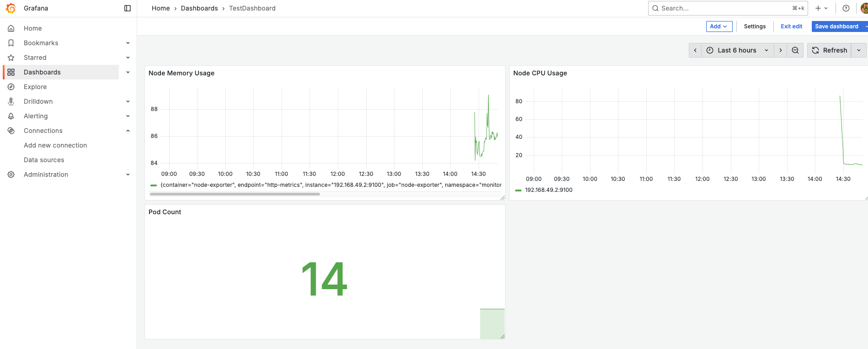This screenshot has height=349, width=868.
Task: Toggle the Node CPU Usage legend series
Action: [548, 190]
